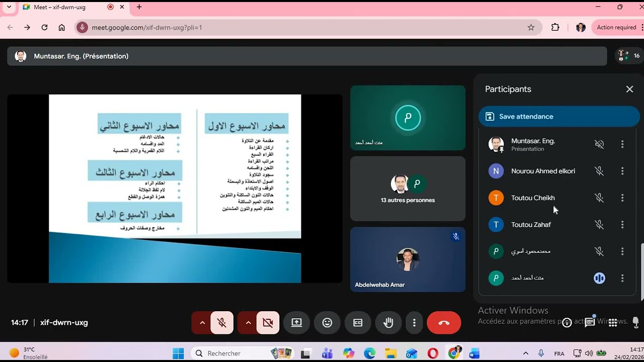Show hidden system tray icons
Image resolution: width=644 pixels, height=362 pixels.
[x=526, y=353]
